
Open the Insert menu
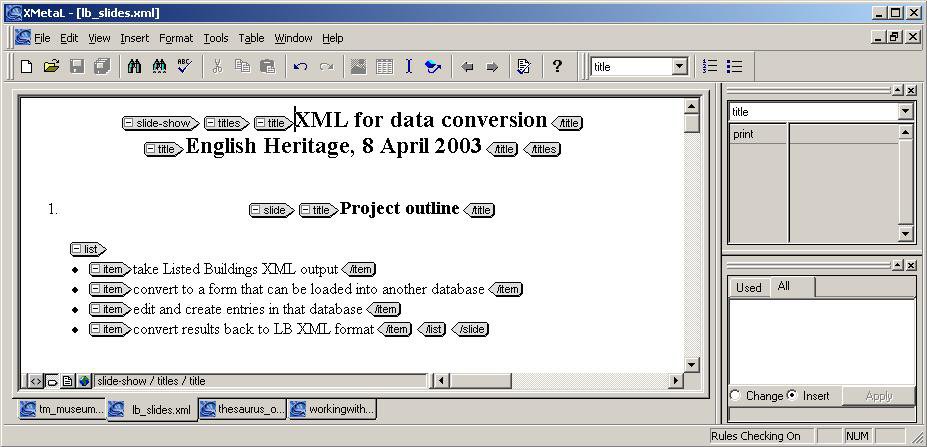(134, 38)
